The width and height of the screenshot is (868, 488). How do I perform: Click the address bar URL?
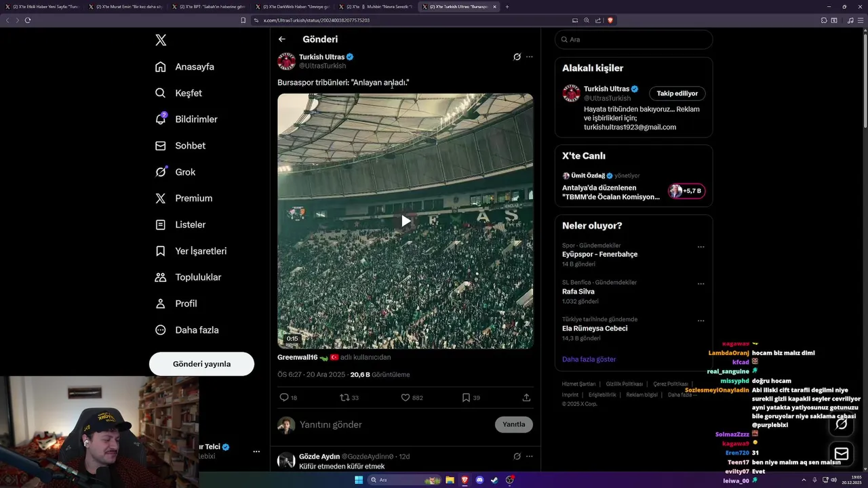coord(317,20)
